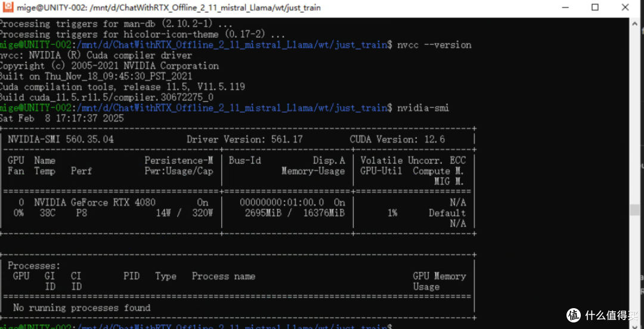Click the Ubuntu terminal icon in title bar
The image size is (644, 329).
click(x=7, y=7)
